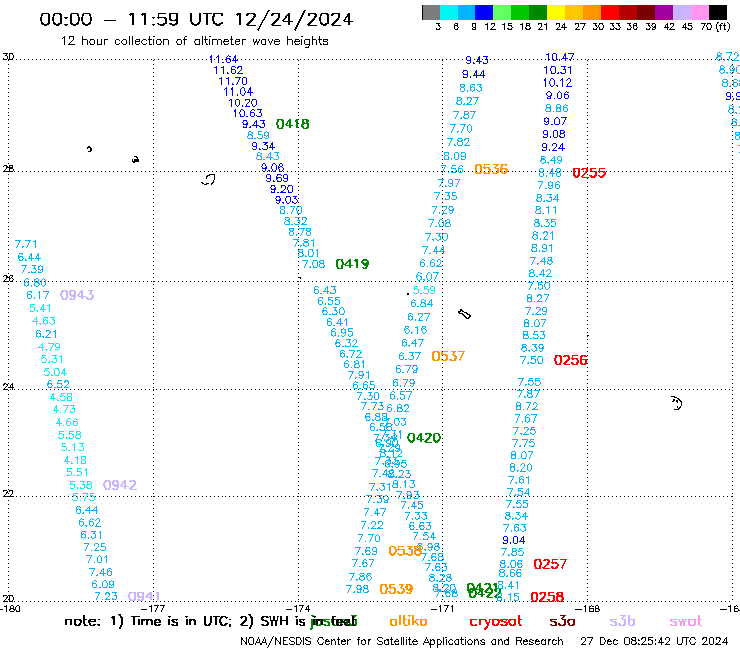Click the cyan 6 ft legend swatch

tap(449, 12)
